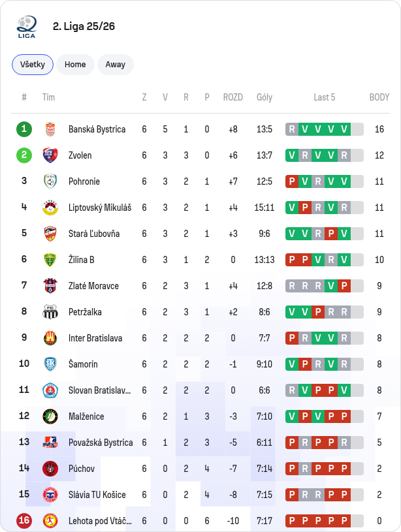This screenshot has height=532, width=401.
Task: Click the Malženice team name
Action: (86, 416)
